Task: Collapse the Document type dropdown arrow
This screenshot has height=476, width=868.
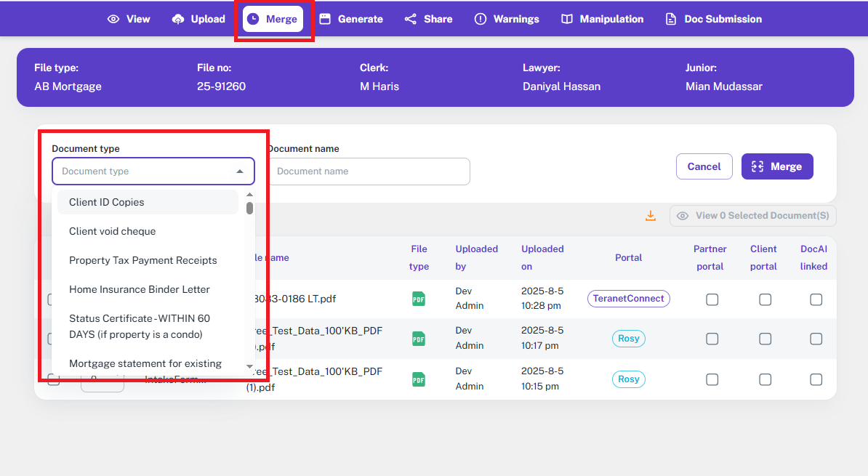Action: pos(240,172)
